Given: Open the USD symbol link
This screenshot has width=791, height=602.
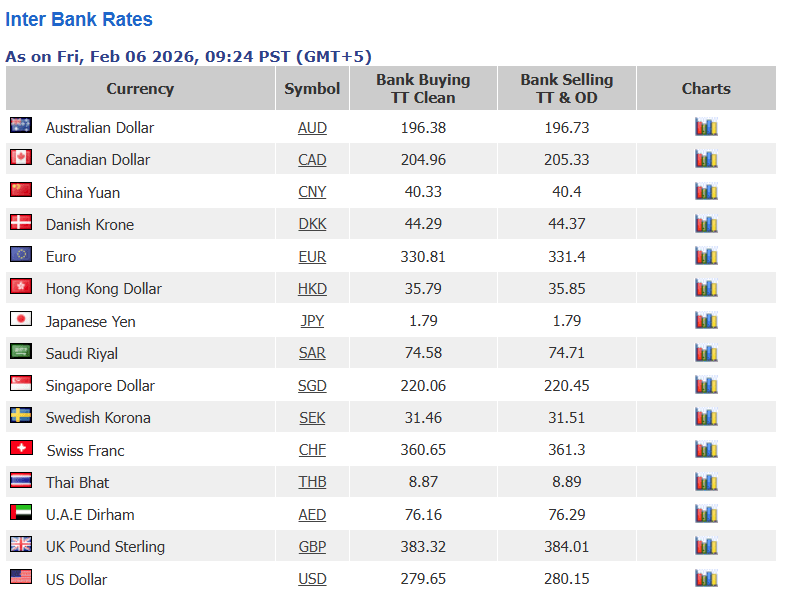Looking at the screenshot, I should point(312,579).
